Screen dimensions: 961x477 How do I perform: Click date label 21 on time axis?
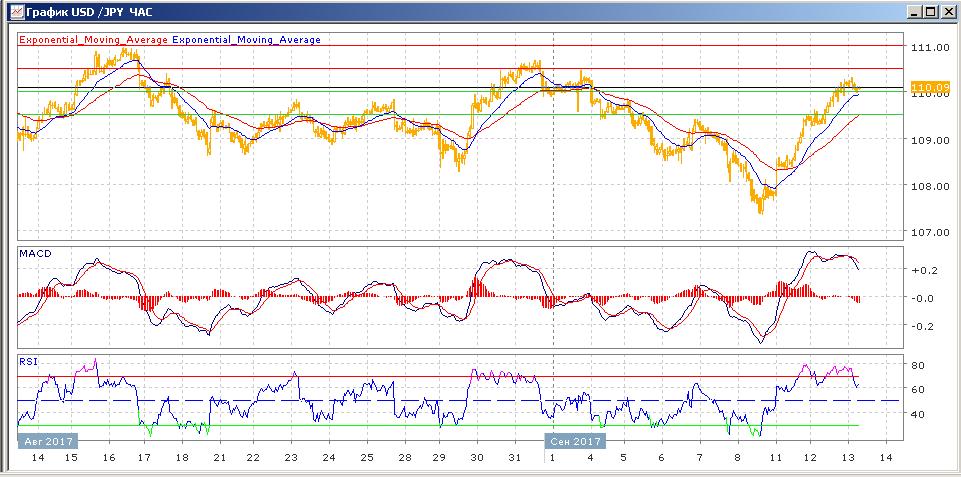[219, 459]
